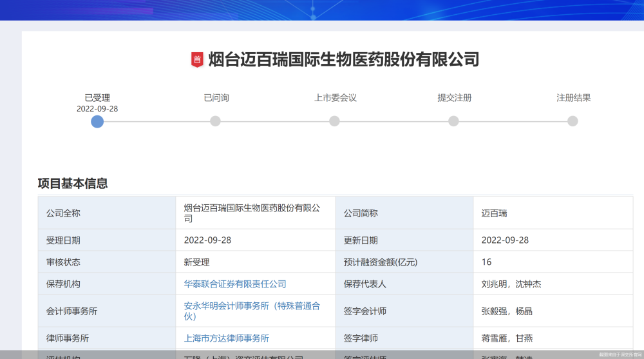Click the 项目基本信息 section heading
The height and width of the screenshot is (359, 644).
[x=73, y=184]
